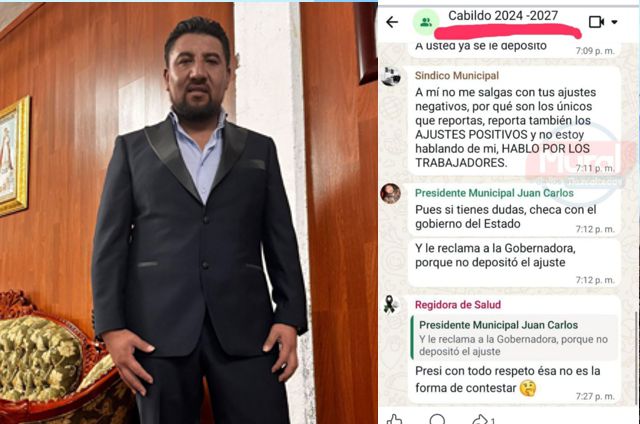Open Síndico Municipal's profile picture
640x424 pixels.
[x=391, y=76]
